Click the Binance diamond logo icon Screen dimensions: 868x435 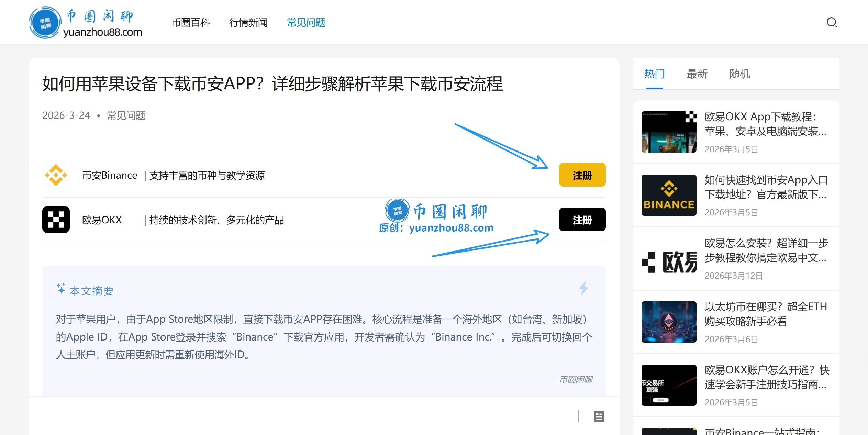pyautogui.click(x=56, y=175)
